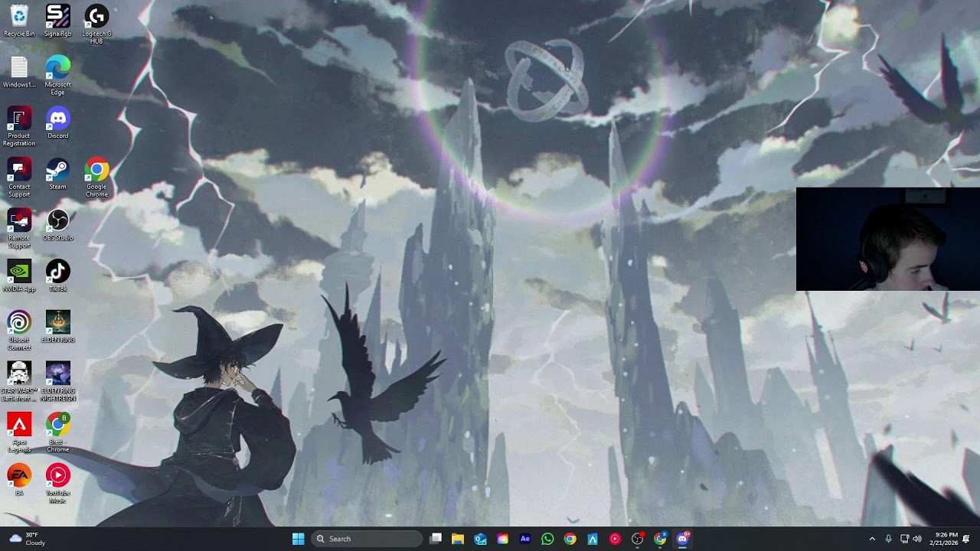
Task: Open File Explorer from the taskbar
Action: coord(458,539)
